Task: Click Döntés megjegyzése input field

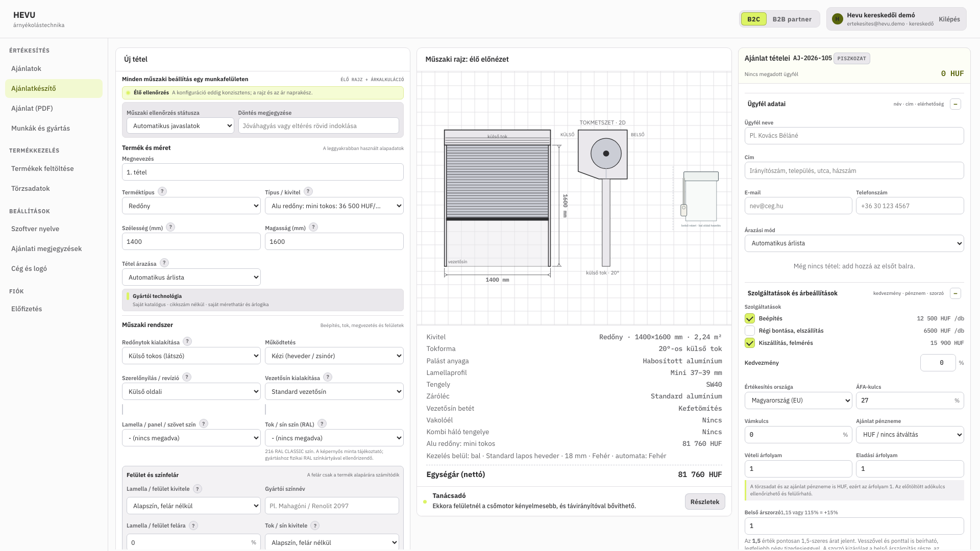Action: point(318,126)
